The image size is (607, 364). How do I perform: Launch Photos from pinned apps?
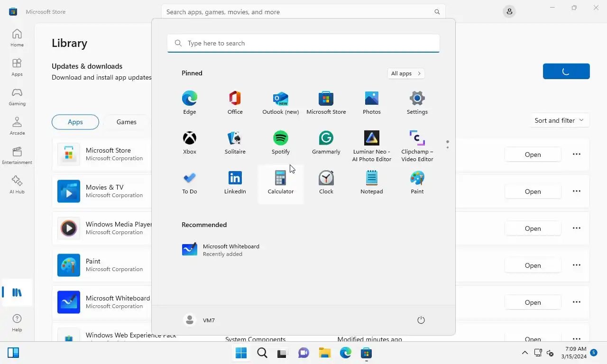372,103
